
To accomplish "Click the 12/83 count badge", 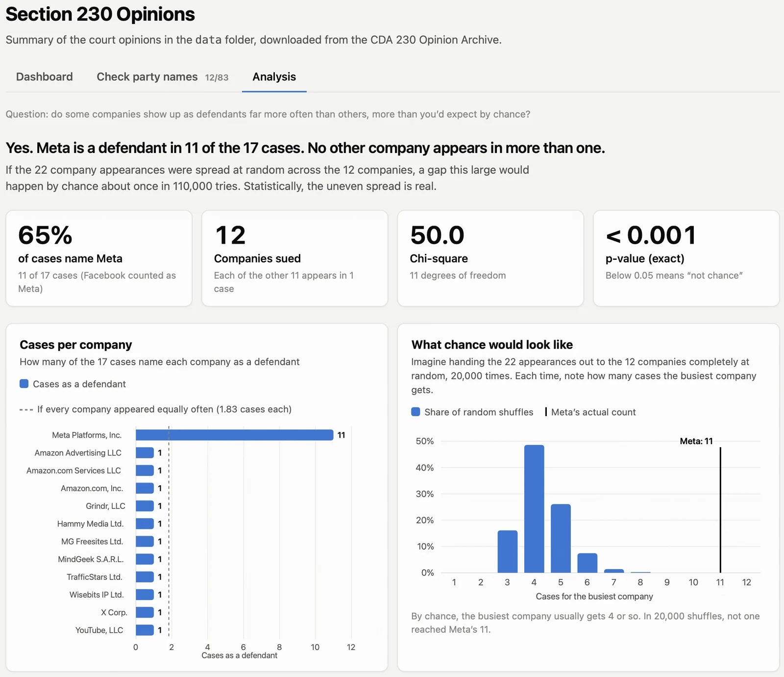I will 217,77.
